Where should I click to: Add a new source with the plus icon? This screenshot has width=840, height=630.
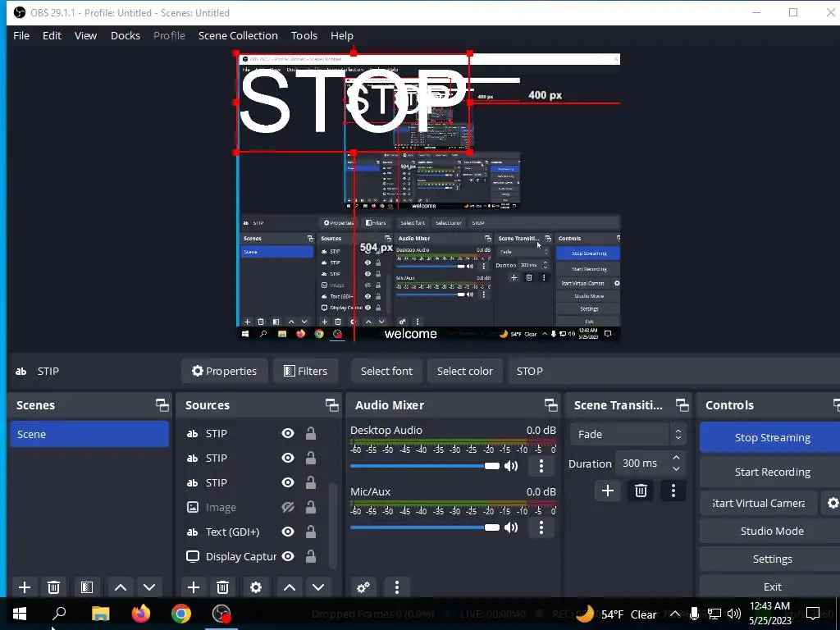point(194,587)
